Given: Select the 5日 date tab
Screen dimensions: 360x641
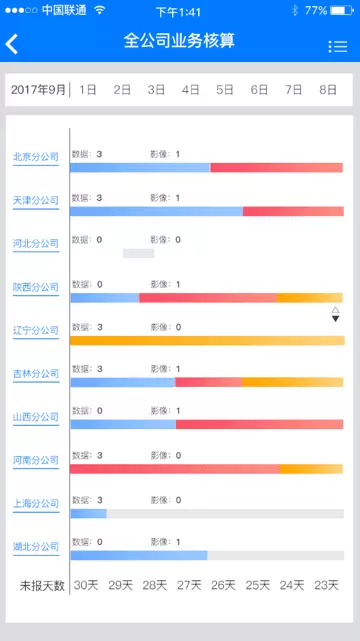Looking at the screenshot, I should [x=225, y=90].
